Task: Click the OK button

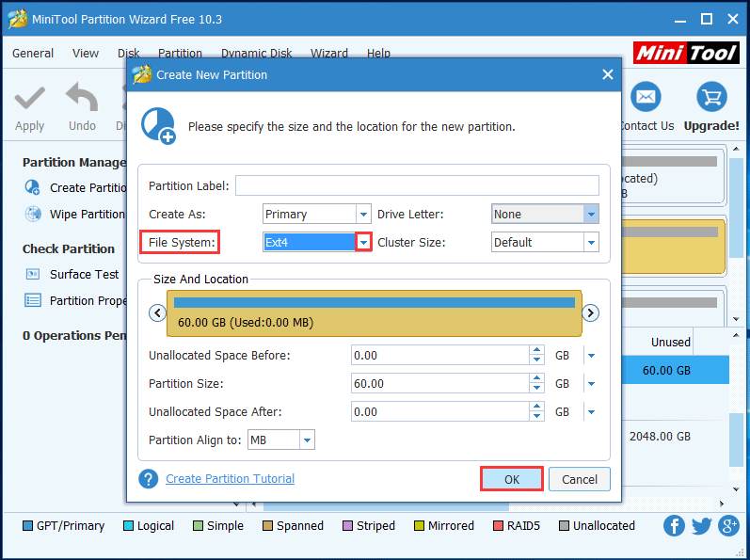Action: [511, 479]
